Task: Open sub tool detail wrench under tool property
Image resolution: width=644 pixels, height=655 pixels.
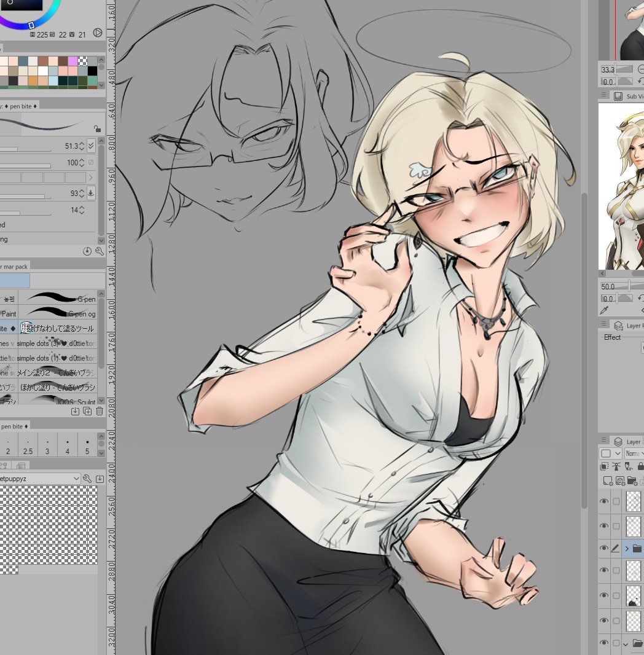Action: point(99,251)
